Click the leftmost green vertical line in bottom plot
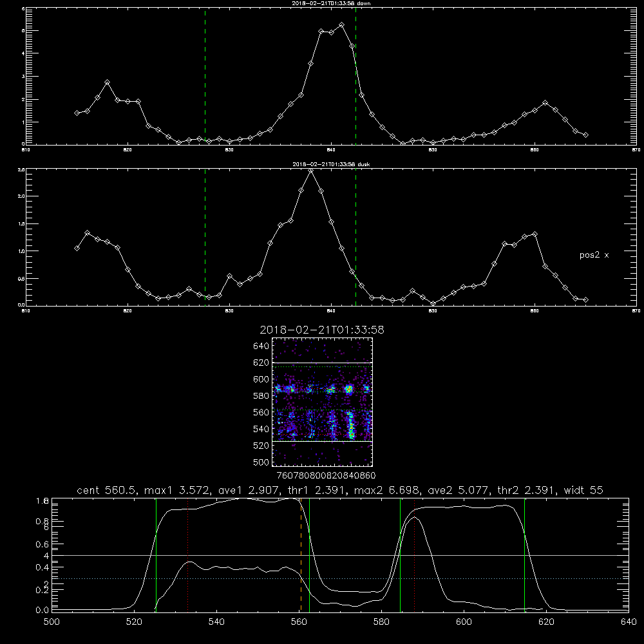 [156, 554]
